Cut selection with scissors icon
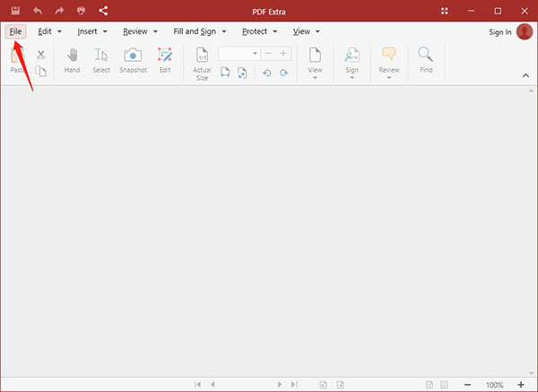This screenshot has height=392, width=538. point(41,55)
